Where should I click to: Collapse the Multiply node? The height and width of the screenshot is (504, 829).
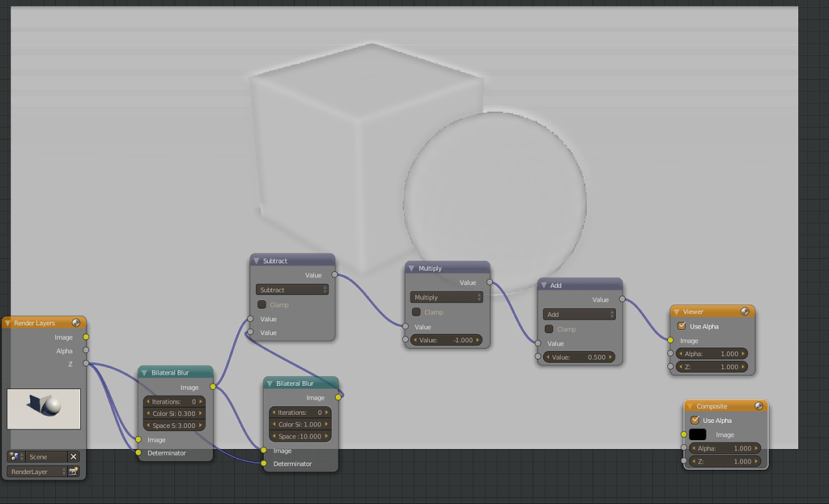tap(411, 269)
